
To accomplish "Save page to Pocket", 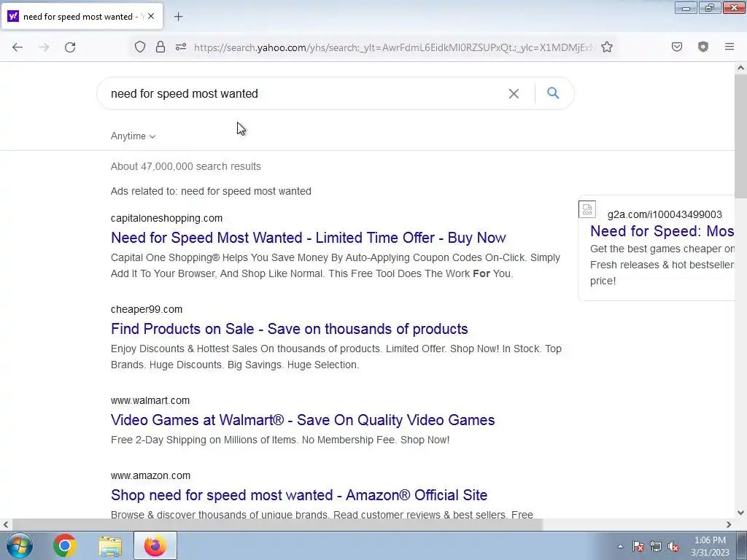I will click(x=676, y=47).
